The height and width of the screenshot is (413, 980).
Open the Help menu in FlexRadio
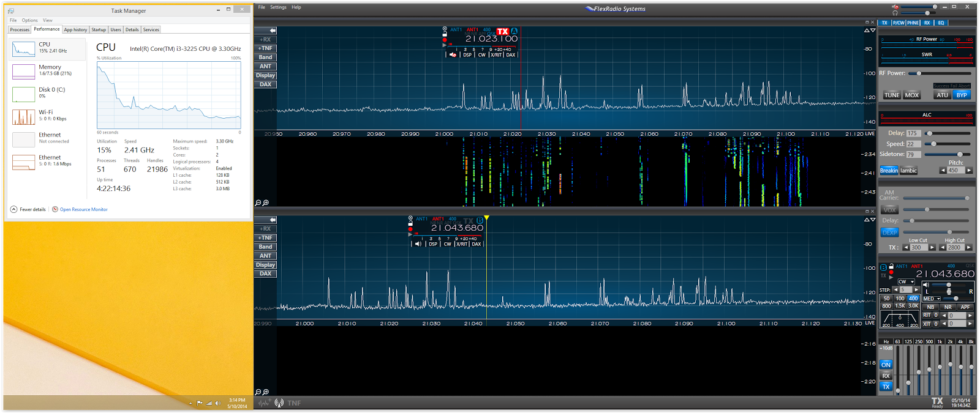click(x=296, y=7)
